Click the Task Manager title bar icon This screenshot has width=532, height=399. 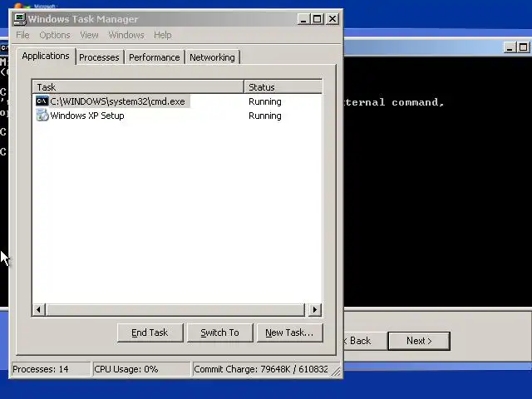pyautogui.click(x=20, y=19)
